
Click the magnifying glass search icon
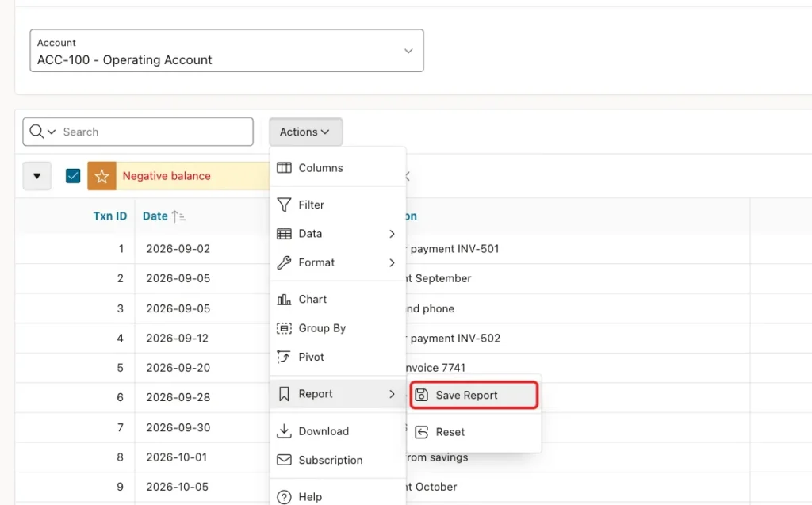point(36,132)
